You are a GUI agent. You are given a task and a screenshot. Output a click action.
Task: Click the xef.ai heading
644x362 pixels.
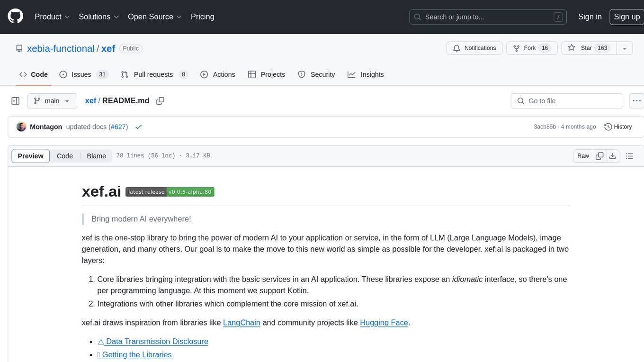[x=101, y=191]
